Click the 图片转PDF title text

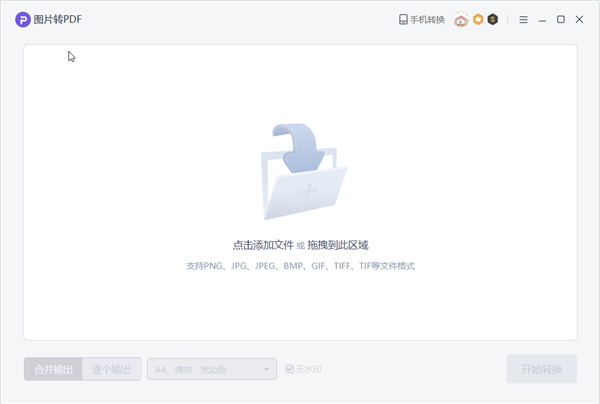pyautogui.click(x=57, y=20)
